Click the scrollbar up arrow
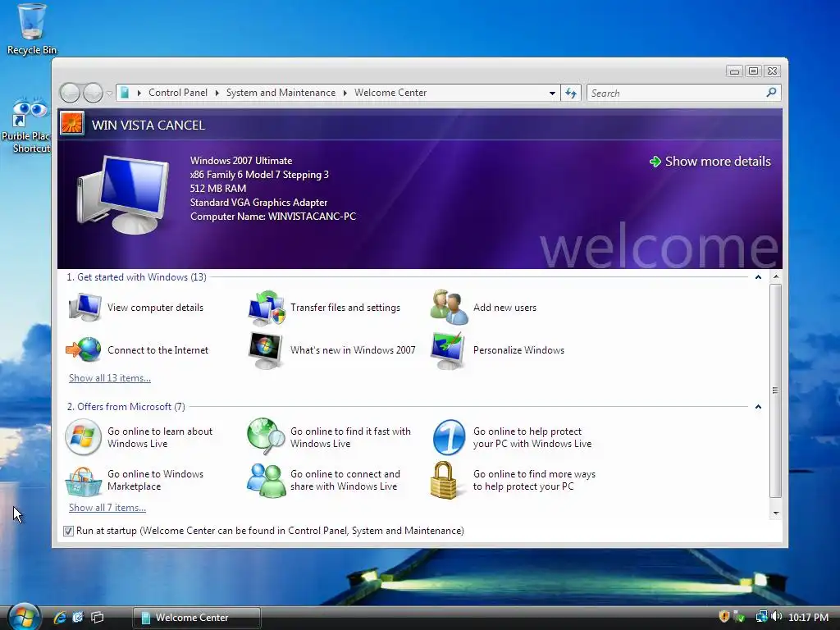 776,277
